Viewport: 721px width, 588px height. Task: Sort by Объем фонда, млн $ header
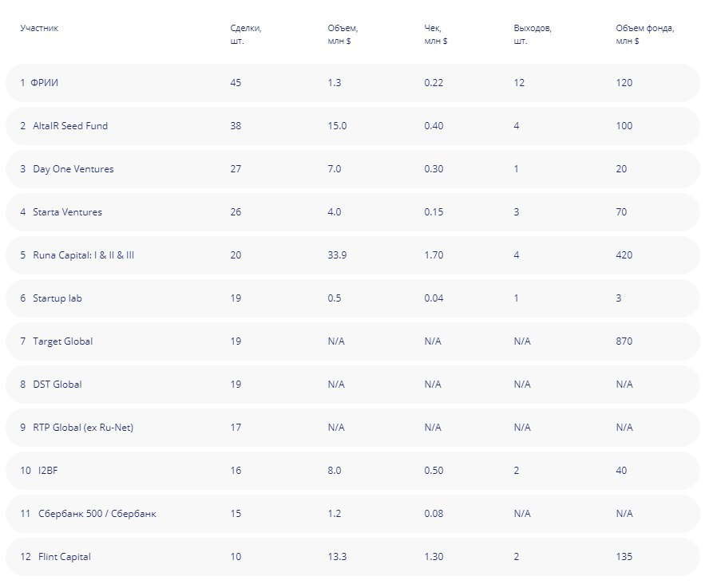(645, 34)
